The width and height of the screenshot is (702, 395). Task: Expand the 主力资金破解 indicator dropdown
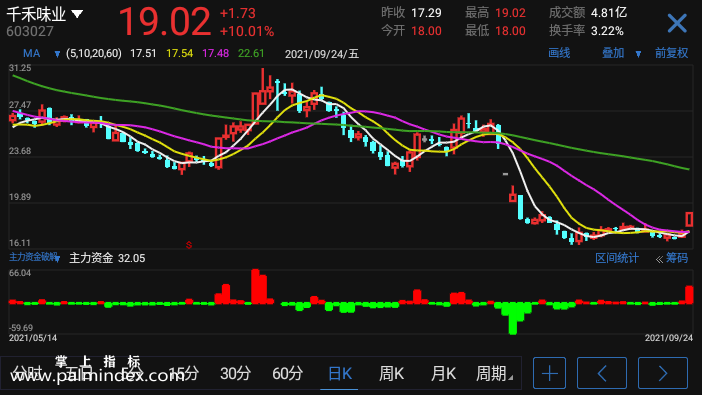point(57,259)
